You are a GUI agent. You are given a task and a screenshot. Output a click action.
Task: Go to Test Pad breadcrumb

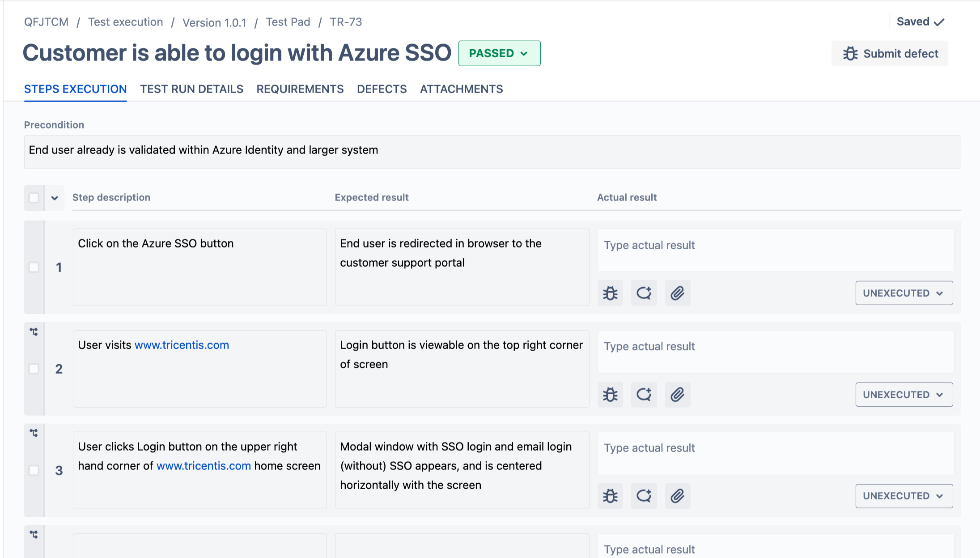pos(288,22)
